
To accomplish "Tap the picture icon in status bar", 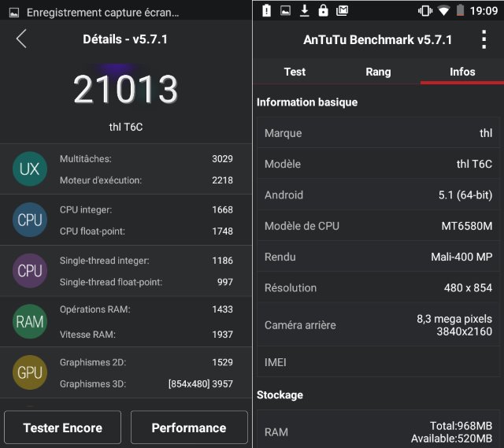I will (x=285, y=10).
